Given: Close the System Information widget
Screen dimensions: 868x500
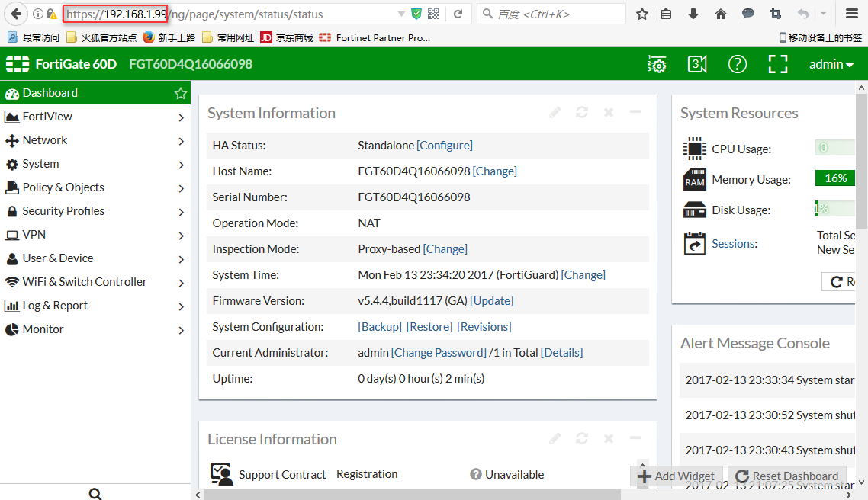Looking at the screenshot, I should (x=609, y=112).
